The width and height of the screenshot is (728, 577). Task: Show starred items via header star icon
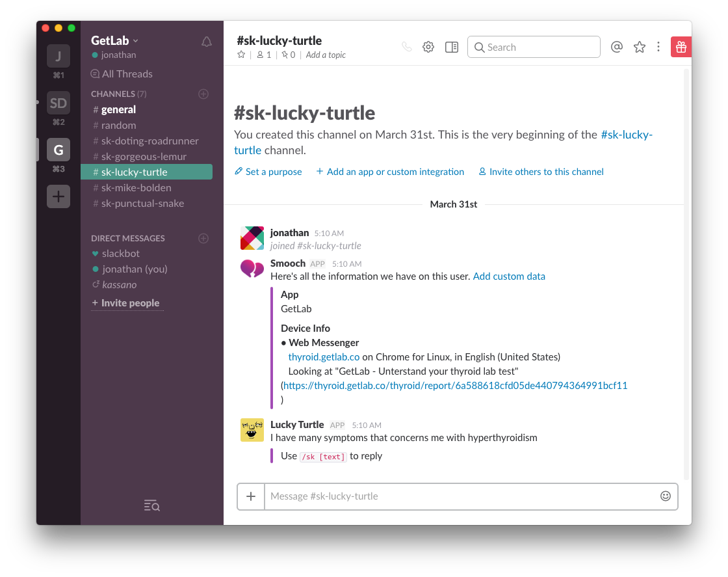(x=640, y=47)
